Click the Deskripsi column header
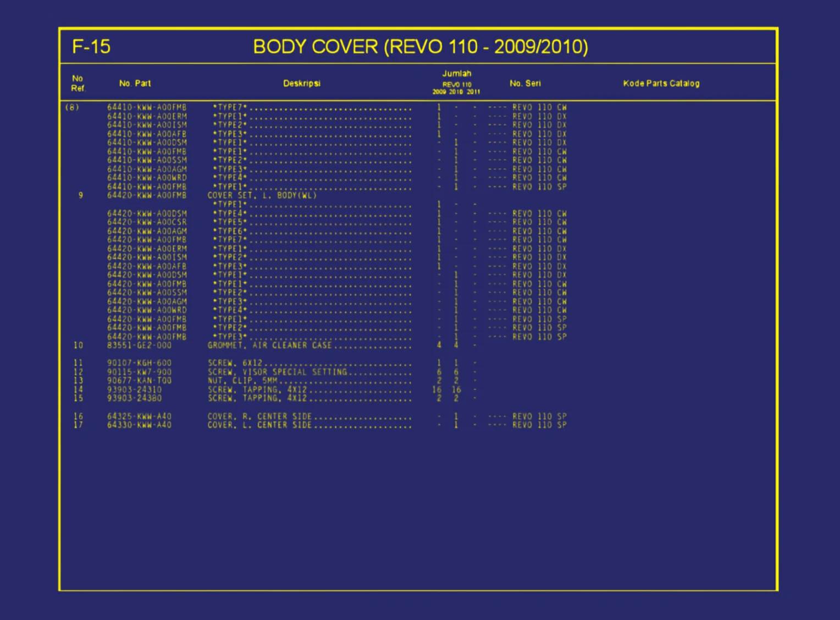The width and height of the screenshot is (840, 620). pos(302,83)
